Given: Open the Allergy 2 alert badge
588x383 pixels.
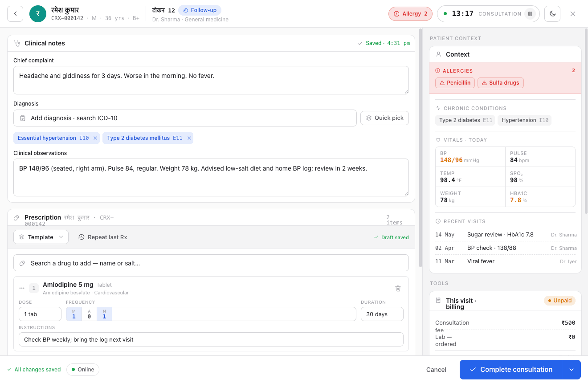Looking at the screenshot, I should click(410, 14).
